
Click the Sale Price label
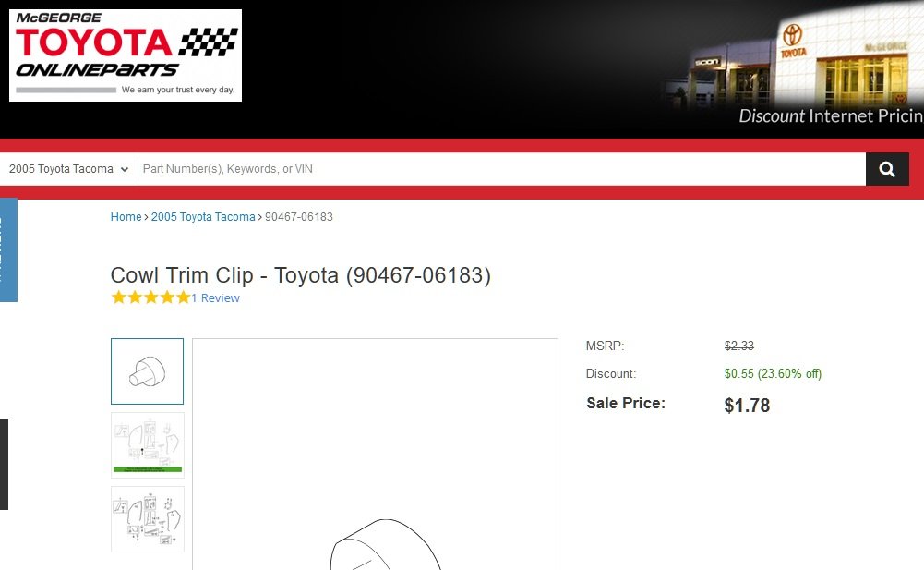[626, 403]
